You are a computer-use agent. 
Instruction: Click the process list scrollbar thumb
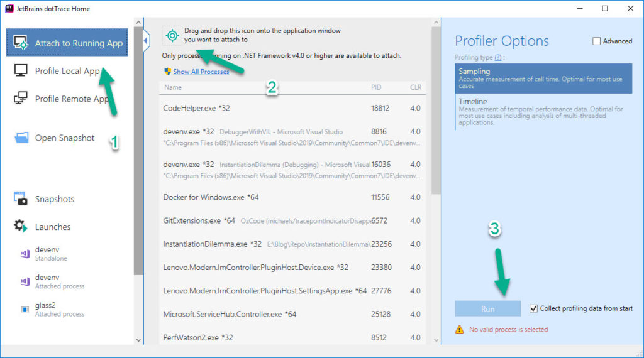click(436, 111)
